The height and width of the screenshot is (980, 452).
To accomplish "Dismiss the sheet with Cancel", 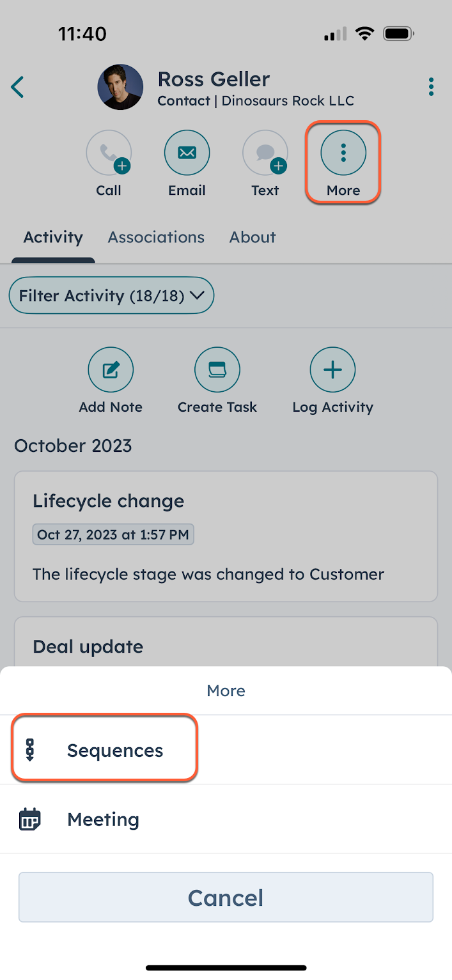I will point(225,897).
